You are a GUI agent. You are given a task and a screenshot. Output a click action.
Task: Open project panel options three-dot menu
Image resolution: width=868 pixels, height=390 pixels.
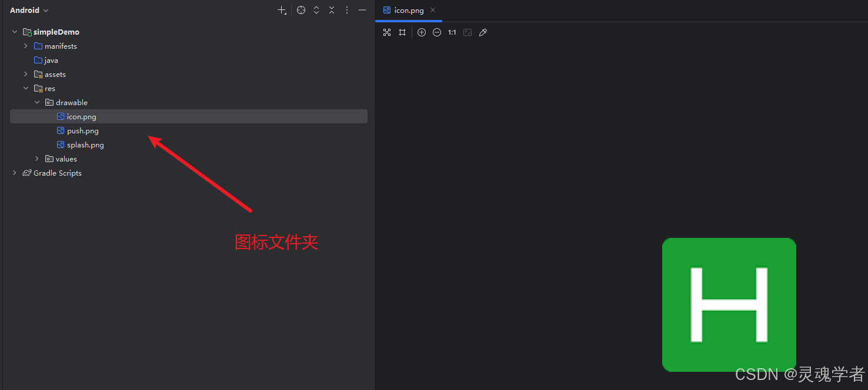[347, 10]
